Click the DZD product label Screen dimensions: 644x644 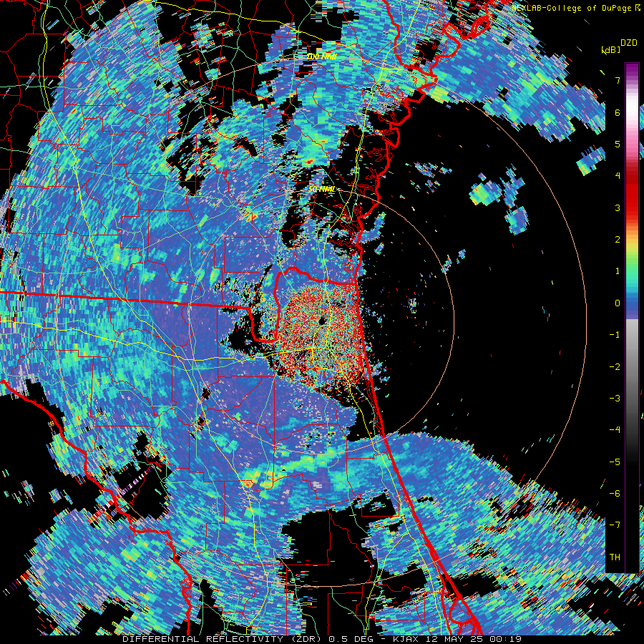pyautogui.click(x=628, y=43)
